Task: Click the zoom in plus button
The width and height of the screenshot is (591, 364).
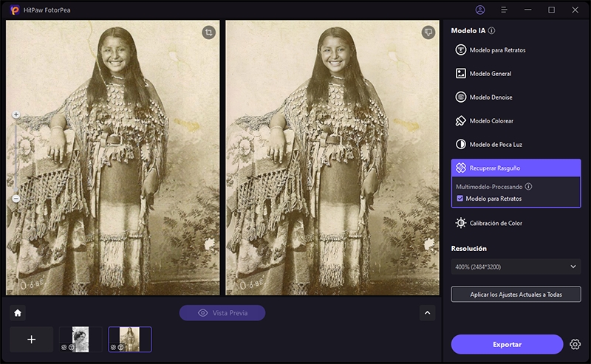Action: coord(16,114)
